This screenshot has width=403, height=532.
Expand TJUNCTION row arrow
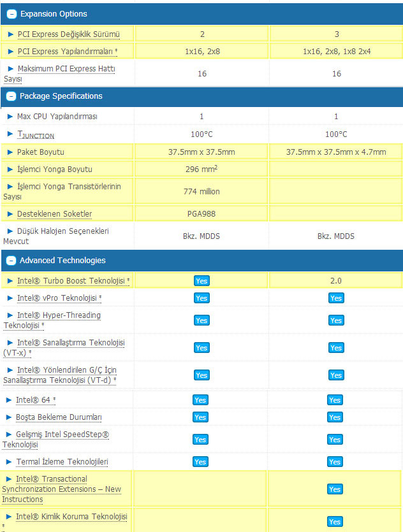coord(10,134)
